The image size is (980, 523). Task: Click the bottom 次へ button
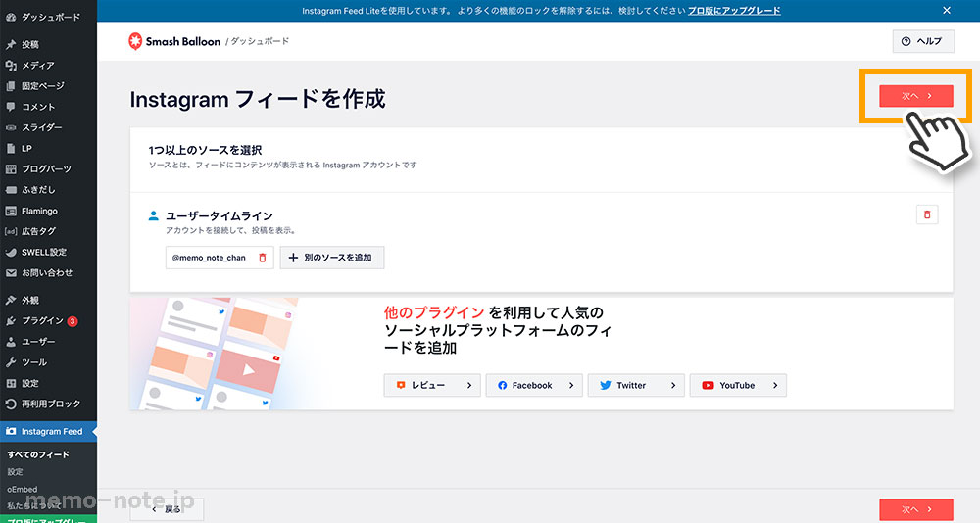coord(915,509)
